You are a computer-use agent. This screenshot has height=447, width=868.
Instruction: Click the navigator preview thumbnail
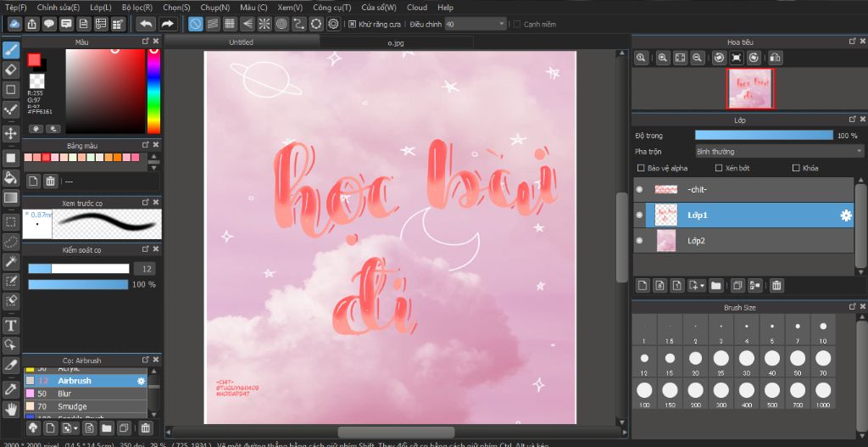[751, 88]
